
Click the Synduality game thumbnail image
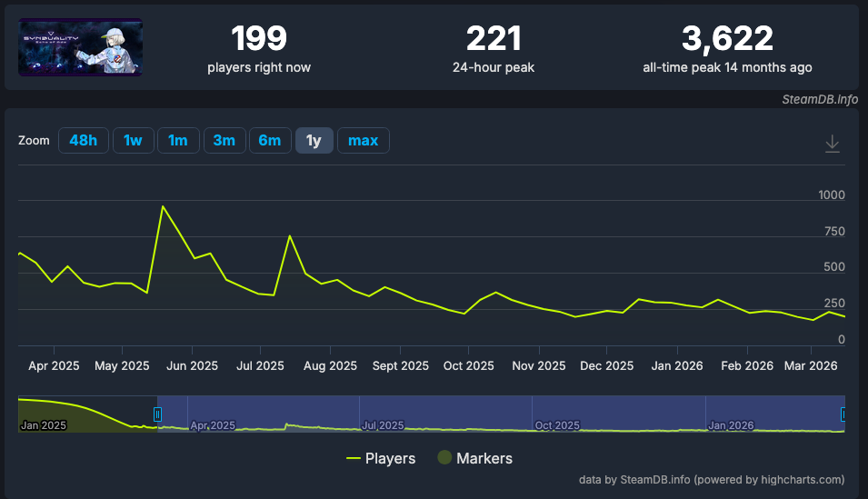point(81,47)
